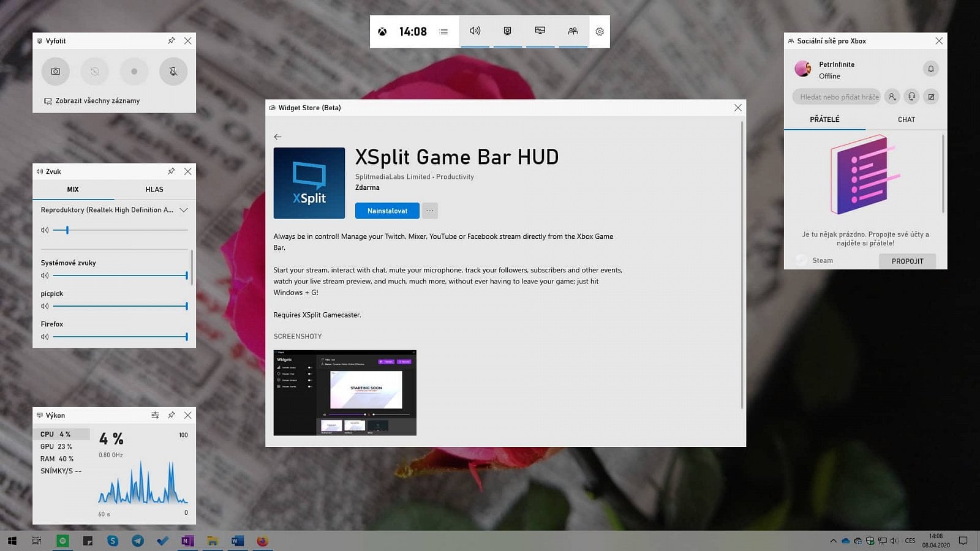
Task: Click the PetrInfinite profile avatar
Action: (803, 69)
